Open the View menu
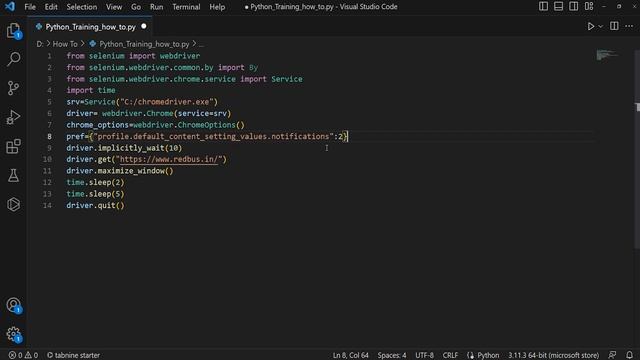The height and width of the screenshot is (360, 640). click(114, 7)
